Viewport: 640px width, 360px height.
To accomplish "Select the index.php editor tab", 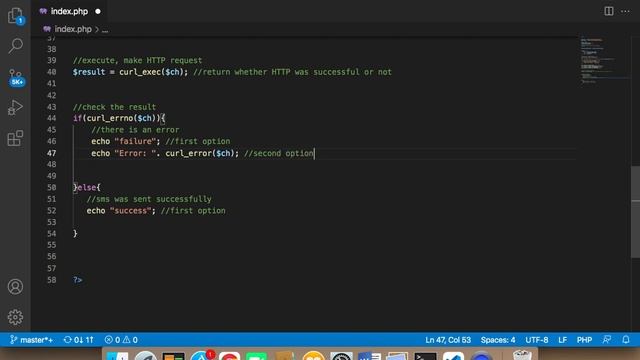I will 69,11.
